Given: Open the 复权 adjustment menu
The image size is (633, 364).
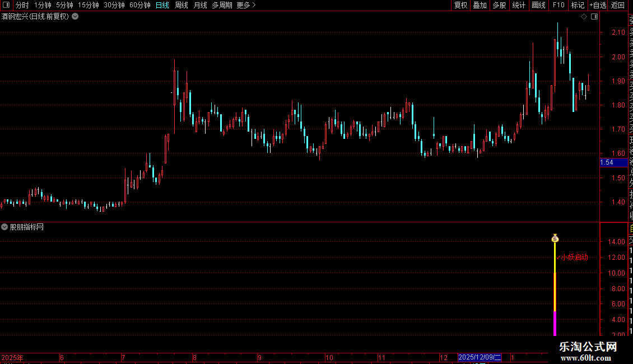Looking at the screenshot, I should (x=460, y=5).
